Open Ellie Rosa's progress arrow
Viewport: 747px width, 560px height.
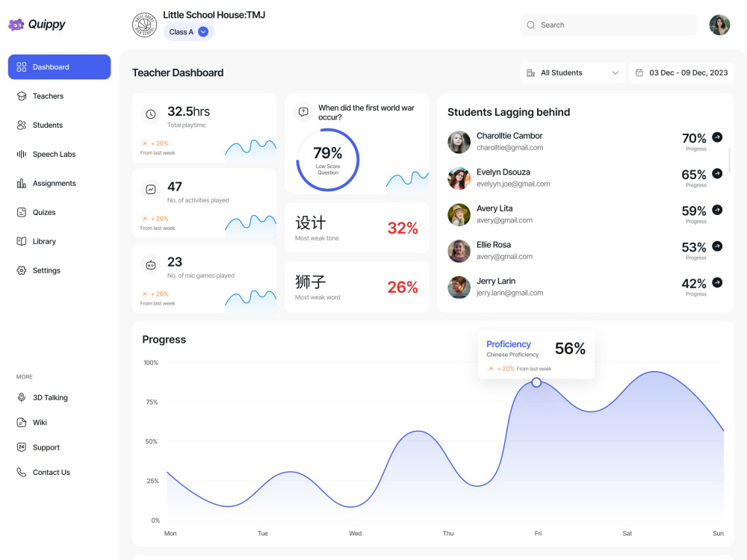tap(717, 246)
